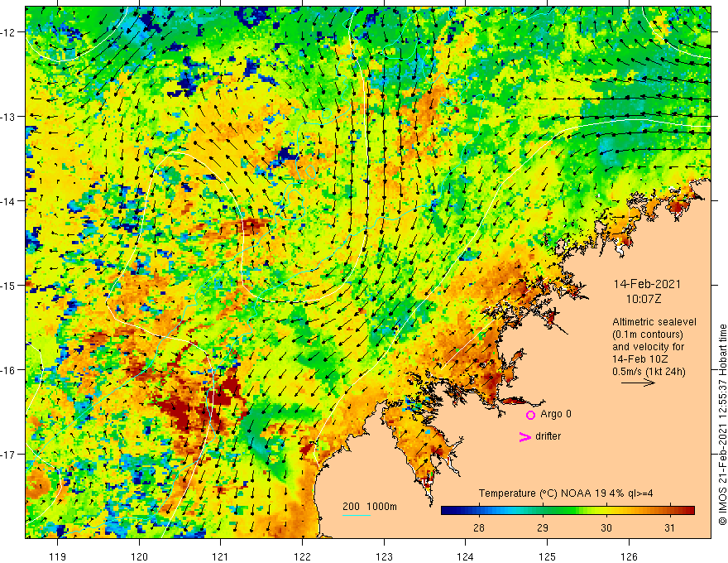Click the latitude axis label -13
Image resolution: width=728 pixels, height=563 pixels.
click(9, 117)
